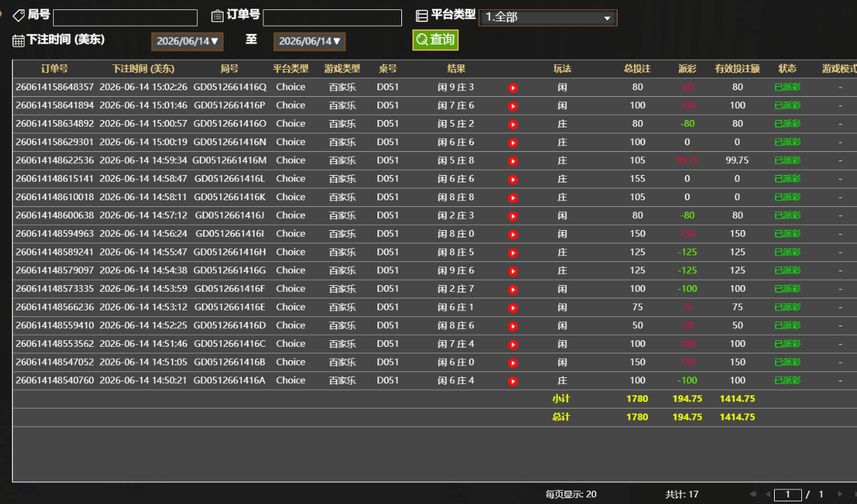Play video for order 260614158634892
Screen dimensions: 857x504
[x=513, y=125]
